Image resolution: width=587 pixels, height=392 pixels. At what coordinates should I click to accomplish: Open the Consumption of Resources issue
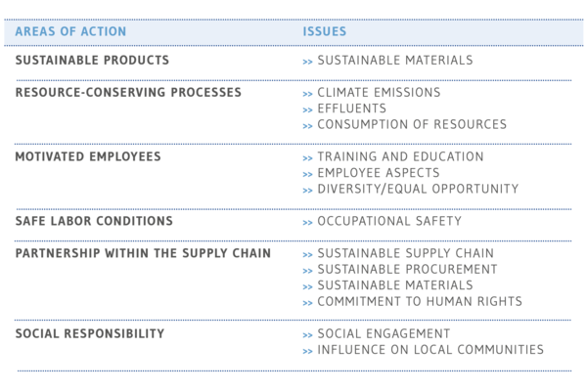pos(412,124)
